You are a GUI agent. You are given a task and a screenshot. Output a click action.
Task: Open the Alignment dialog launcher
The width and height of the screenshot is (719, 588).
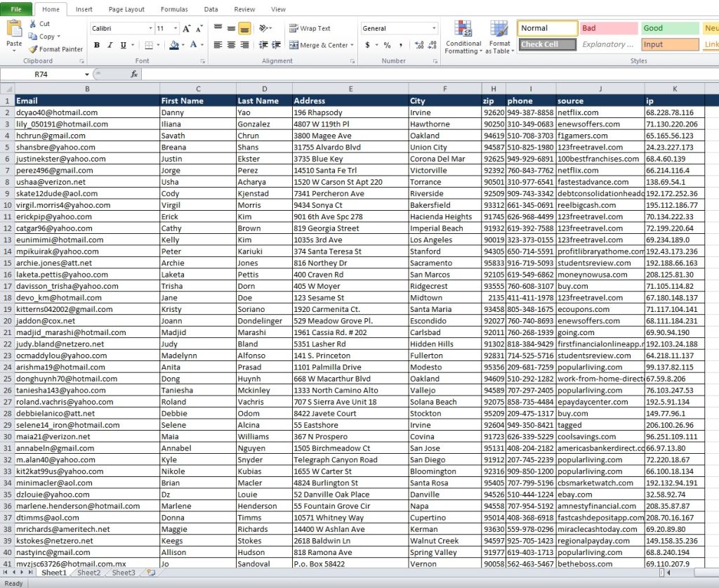tap(352, 61)
